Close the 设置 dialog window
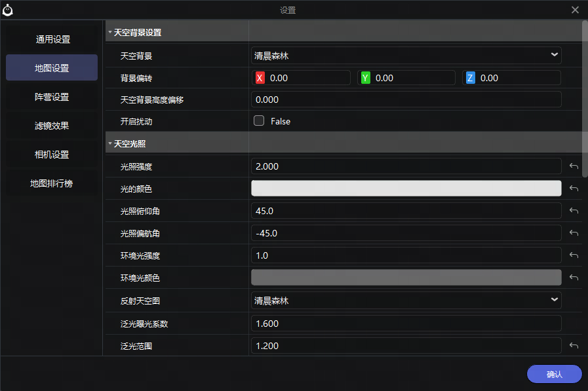The height and width of the screenshot is (391, 588). point(575,10)
